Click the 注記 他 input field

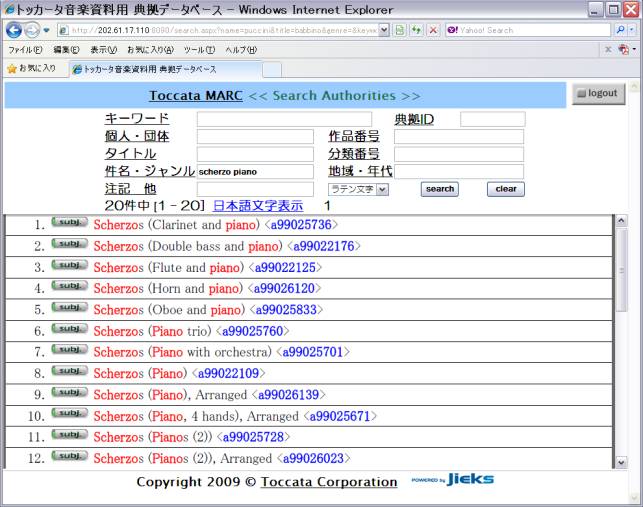point(255,190)
